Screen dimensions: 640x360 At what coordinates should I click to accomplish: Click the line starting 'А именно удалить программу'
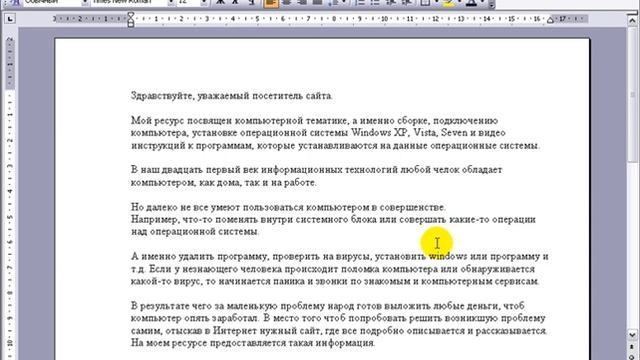click(340, 257)
